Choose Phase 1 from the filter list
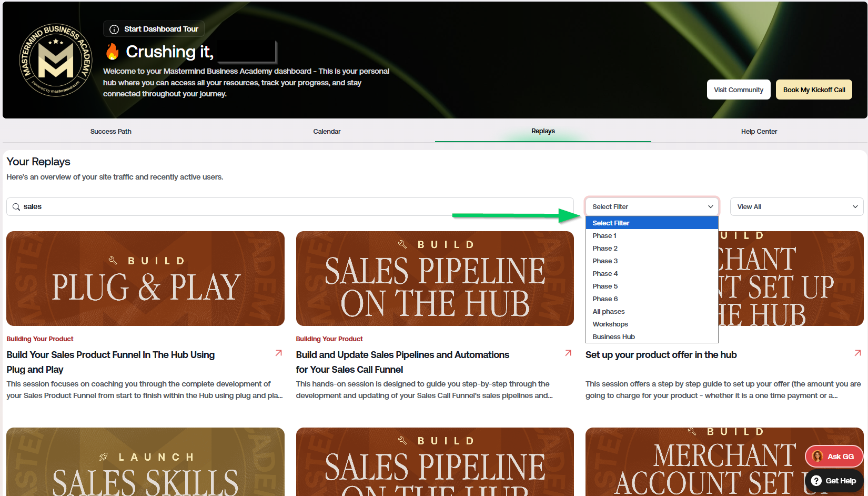 (652, 235)
